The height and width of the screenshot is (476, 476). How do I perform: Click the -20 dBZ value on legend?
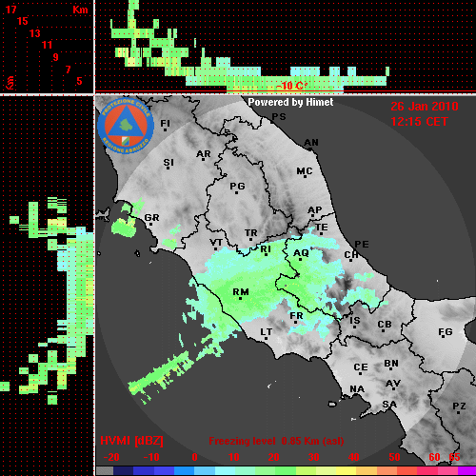click(111, 457)
